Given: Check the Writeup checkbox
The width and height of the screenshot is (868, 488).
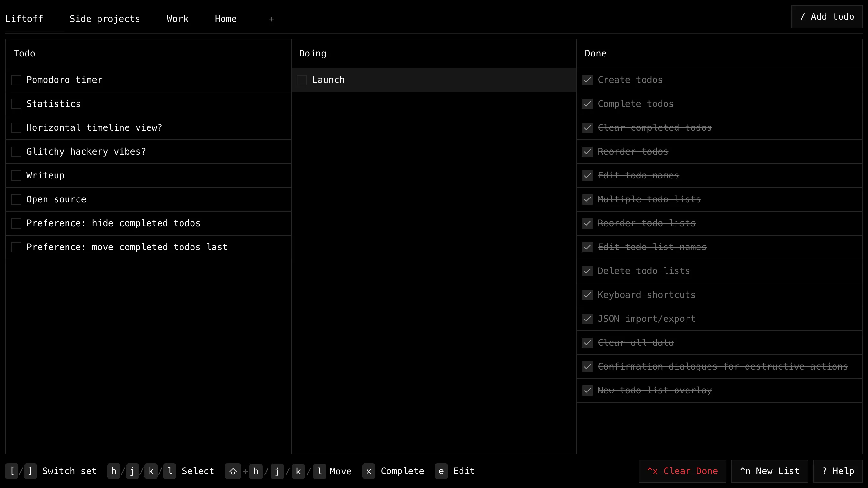Looking at the screenshot, I should pos(16,176).
